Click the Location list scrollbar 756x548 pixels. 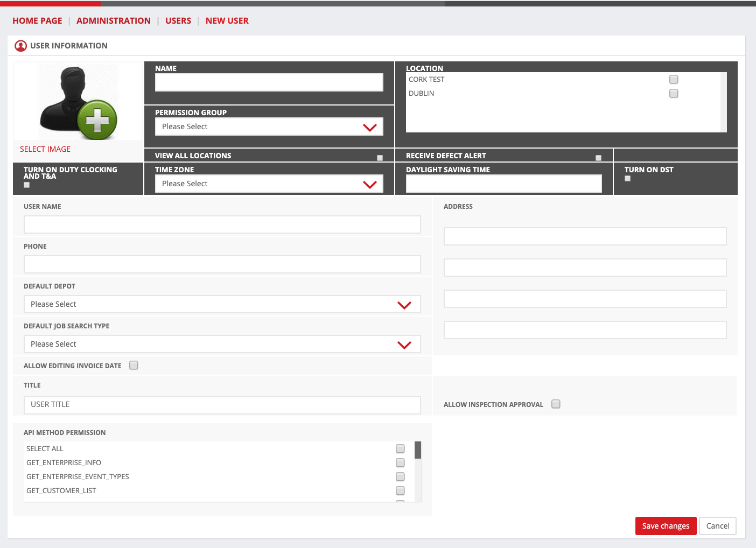click(x=724, y=102)
